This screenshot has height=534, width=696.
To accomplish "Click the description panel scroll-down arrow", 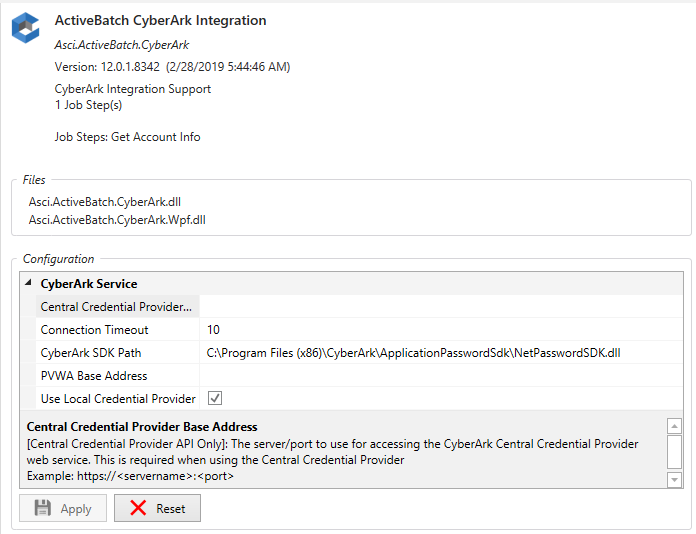I will tap(675, 480).
